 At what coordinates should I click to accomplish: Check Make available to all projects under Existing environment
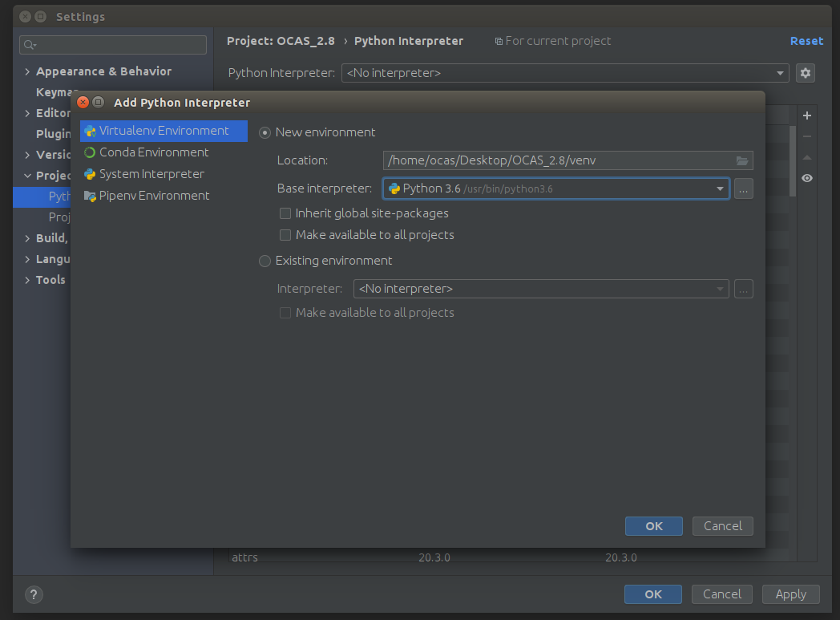285,313
